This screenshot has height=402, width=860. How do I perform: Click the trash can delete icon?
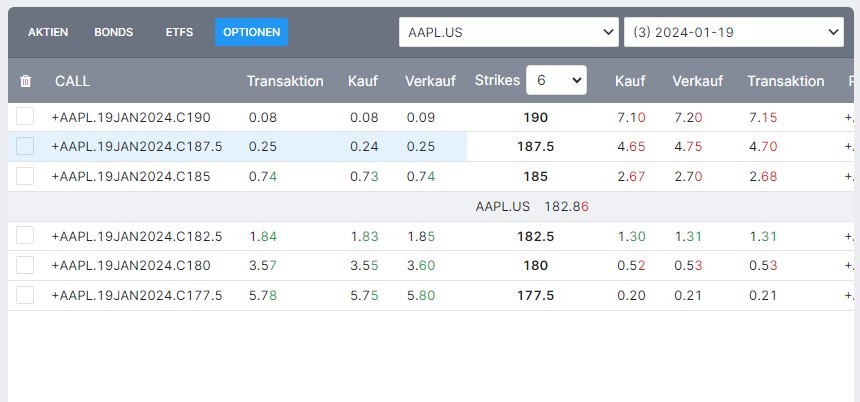tap(25, 81)
